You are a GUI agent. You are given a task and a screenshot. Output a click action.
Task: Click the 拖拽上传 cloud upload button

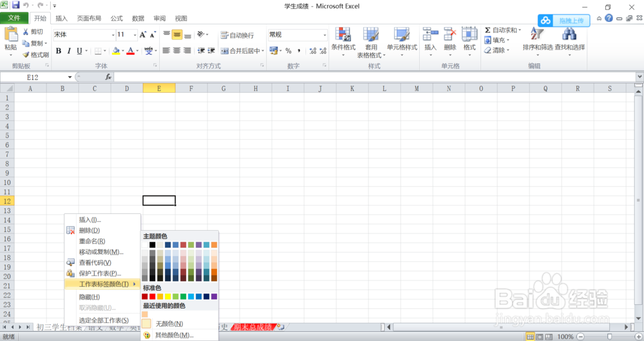coord(564,21)
